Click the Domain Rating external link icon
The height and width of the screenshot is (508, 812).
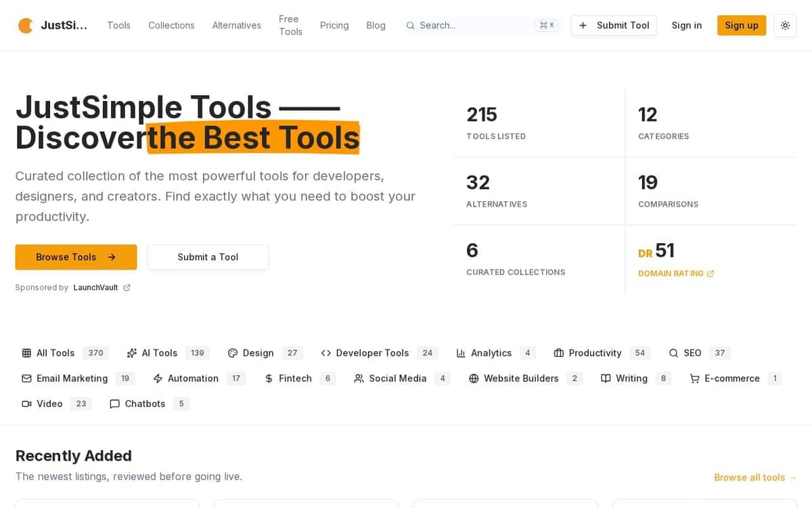point(710,274)
